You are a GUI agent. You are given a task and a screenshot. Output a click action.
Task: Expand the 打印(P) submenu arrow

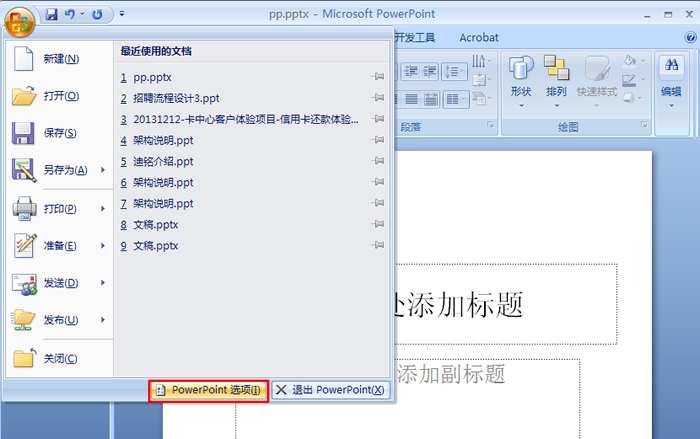click(103, 209)
